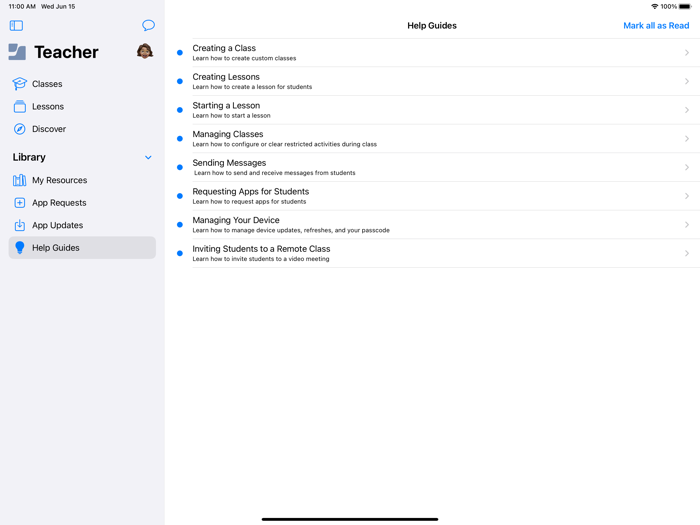
Task: Click unread dot beside Creating Lessons
Action: pos(179,81)
